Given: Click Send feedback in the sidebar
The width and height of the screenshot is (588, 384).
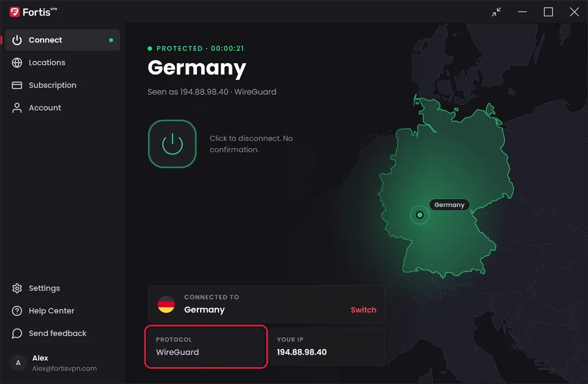Looking at the screenshot, I should [62, 333].
